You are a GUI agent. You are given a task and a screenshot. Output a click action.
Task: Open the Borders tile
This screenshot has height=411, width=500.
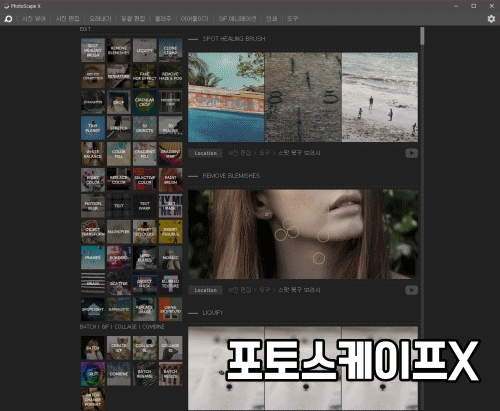point(119,257)
